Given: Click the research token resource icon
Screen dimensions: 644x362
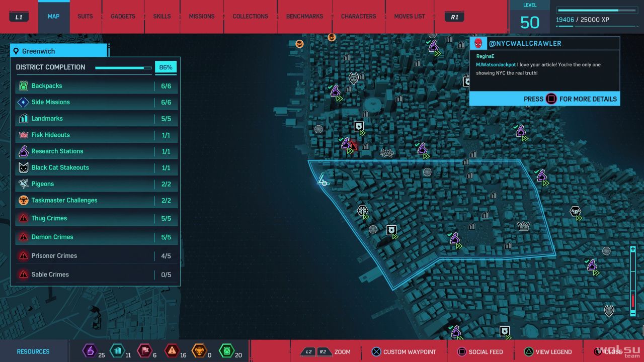Looking at the screenshot, I should click(x=90, y=350).
